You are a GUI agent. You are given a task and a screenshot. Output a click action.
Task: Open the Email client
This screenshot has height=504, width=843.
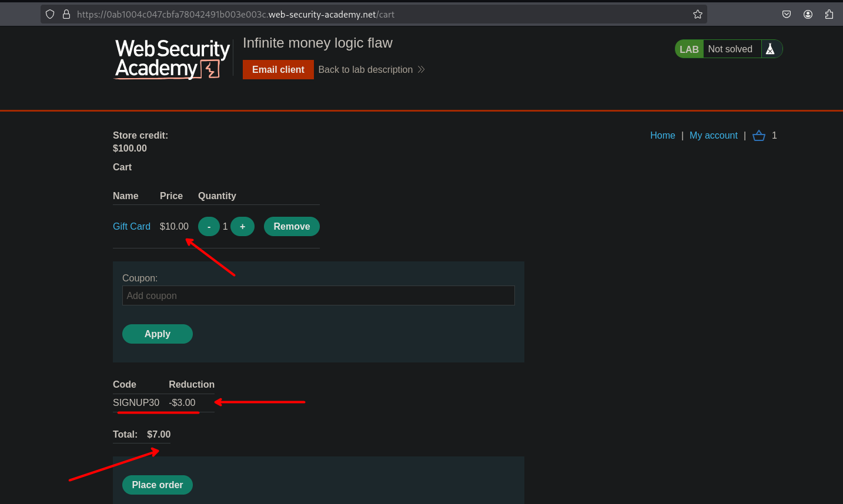point(278,69)
